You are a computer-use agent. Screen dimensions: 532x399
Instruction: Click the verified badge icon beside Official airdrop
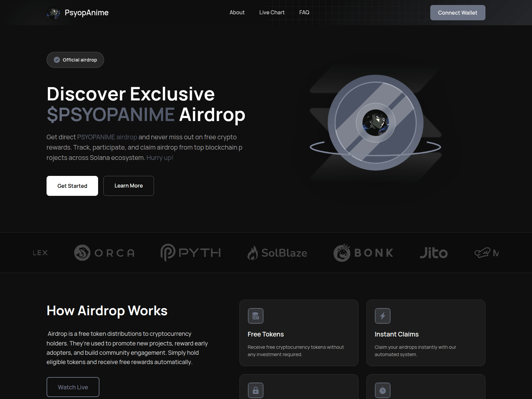57,60
